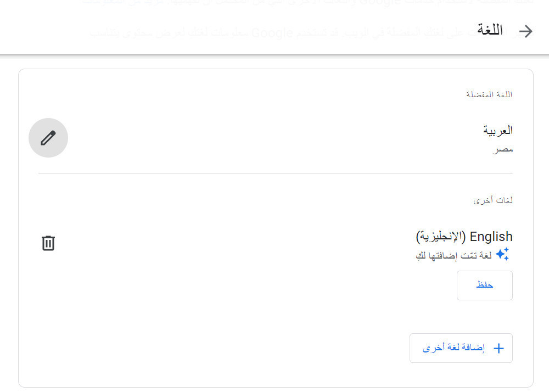549x392 pixels.
Task: Select the اللغة المفضلة section heading
Action: [x=489, y=94]
